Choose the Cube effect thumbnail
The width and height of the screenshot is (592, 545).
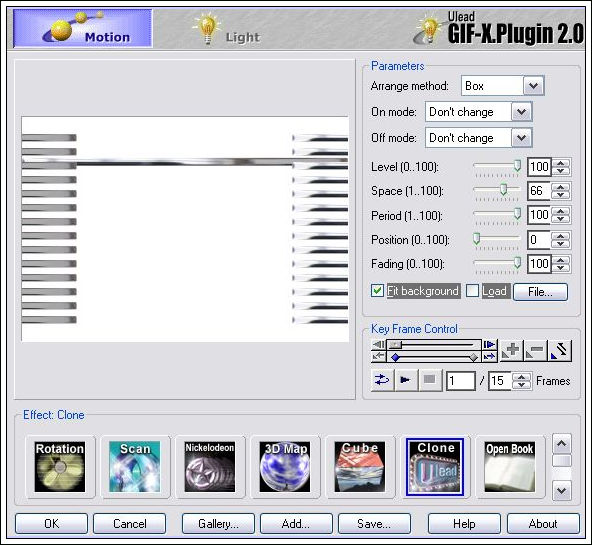coord(360,467)
